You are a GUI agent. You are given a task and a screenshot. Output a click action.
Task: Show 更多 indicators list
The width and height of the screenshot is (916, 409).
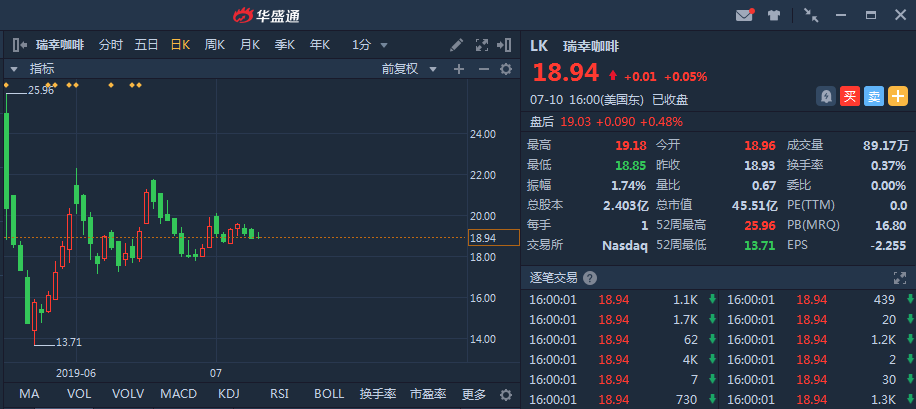473,394
